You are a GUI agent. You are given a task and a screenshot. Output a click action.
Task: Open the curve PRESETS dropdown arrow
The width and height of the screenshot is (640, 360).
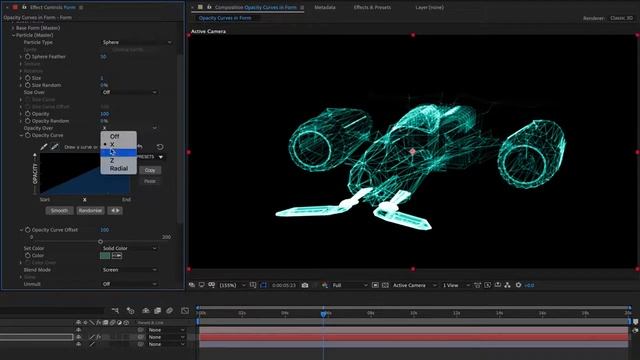[161, 157]
